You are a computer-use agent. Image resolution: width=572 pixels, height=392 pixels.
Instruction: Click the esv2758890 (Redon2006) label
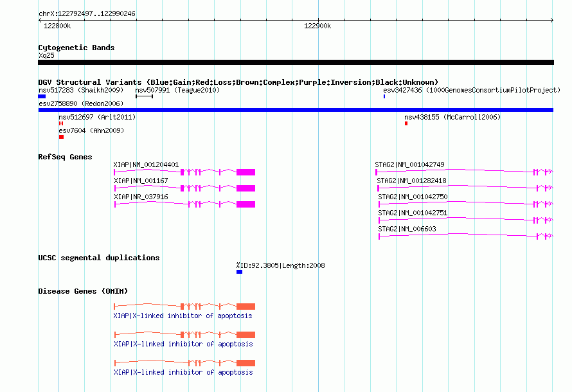81,103
